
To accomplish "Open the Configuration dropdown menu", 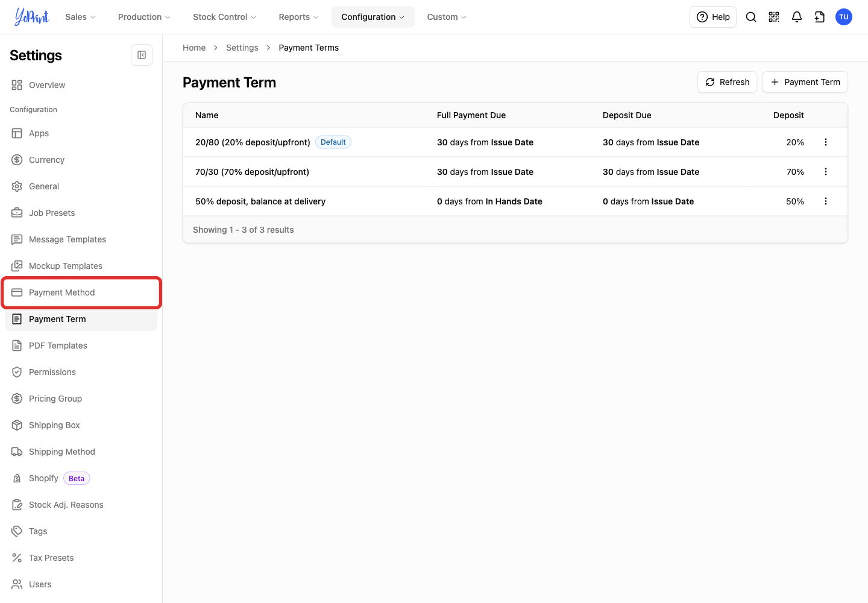I will point(373,17).
